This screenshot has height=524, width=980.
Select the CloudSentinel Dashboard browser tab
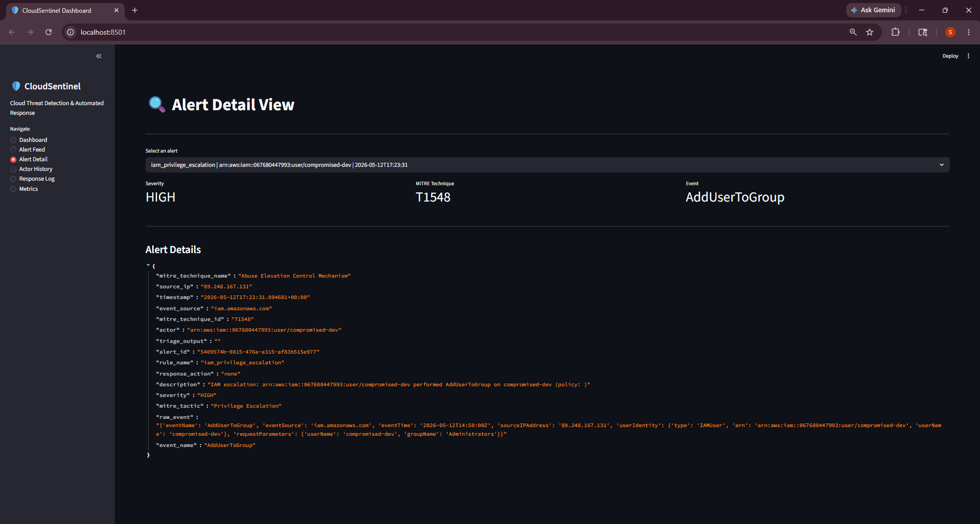[x=65, y=11]
